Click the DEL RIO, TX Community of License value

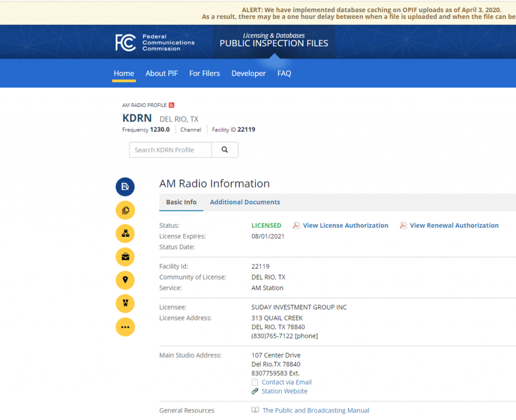[268, 277]
